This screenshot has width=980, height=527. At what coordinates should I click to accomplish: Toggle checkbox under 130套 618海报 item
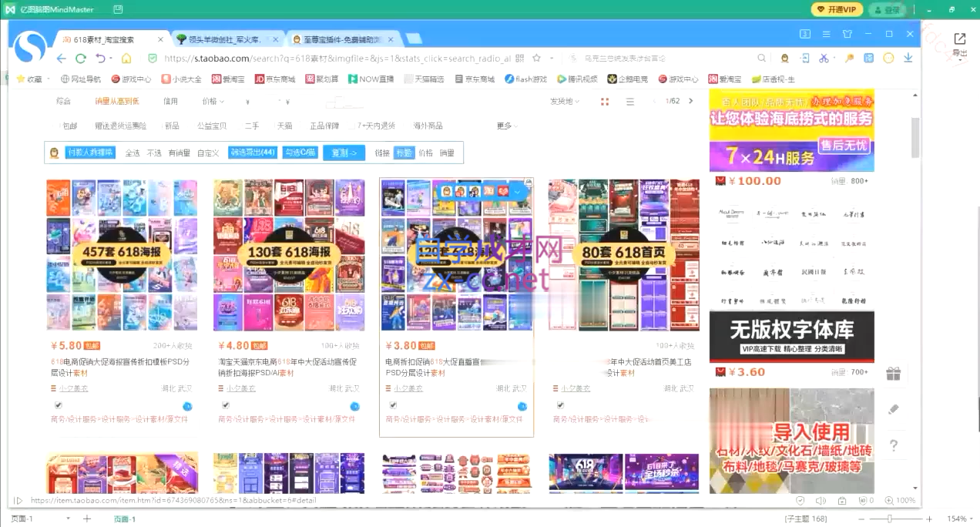coord(226,404)
